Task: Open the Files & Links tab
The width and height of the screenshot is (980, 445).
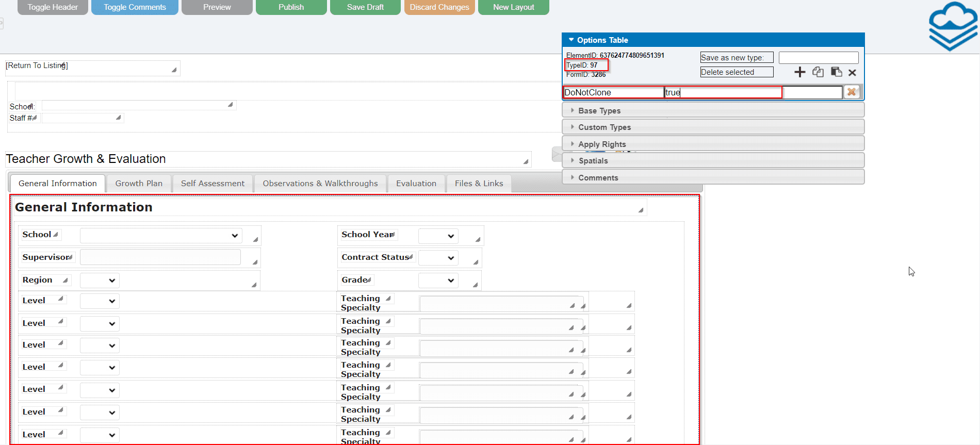Action: tap(479, 183)
